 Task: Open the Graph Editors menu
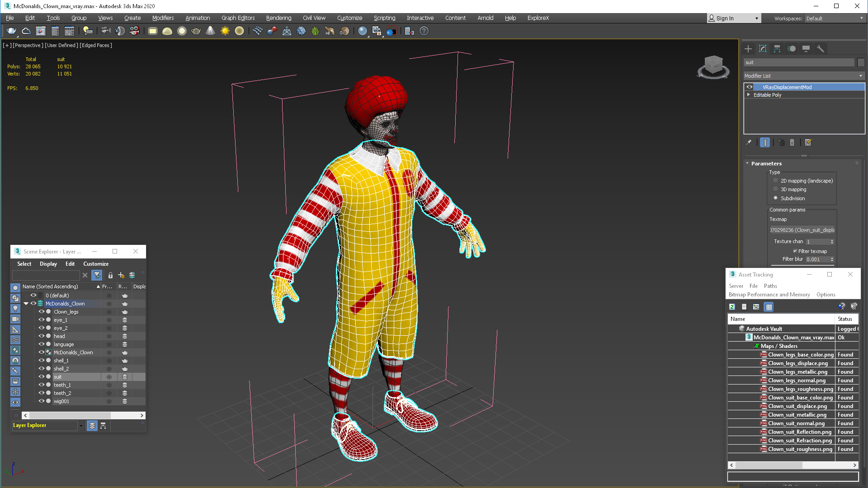point(238,18)
